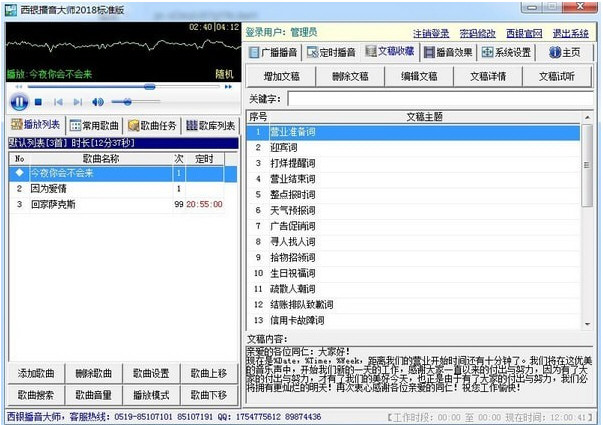The image size is (603, 425).
Task: Open the 播放列表 tab
Action: coord(36,125)
